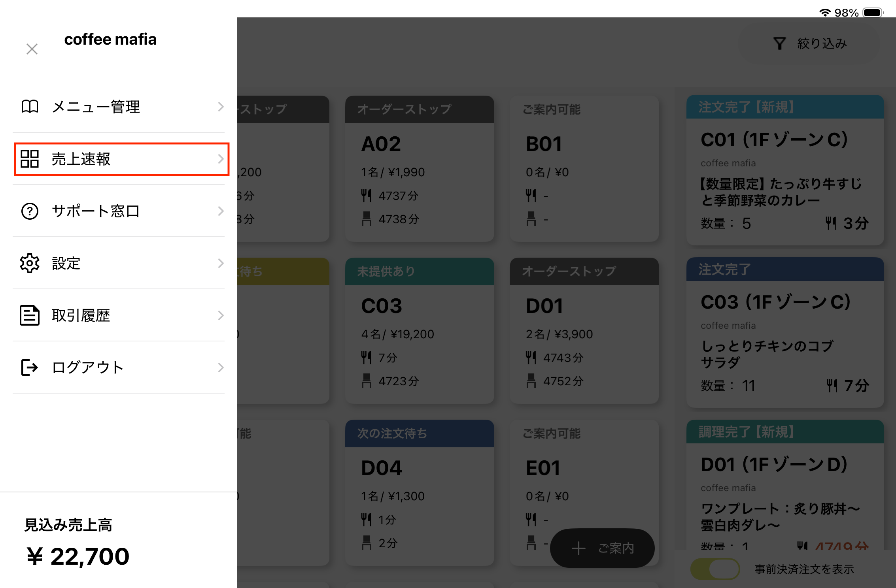
Task: Open order card C01 注文完了【新規】
Action: 785,170
